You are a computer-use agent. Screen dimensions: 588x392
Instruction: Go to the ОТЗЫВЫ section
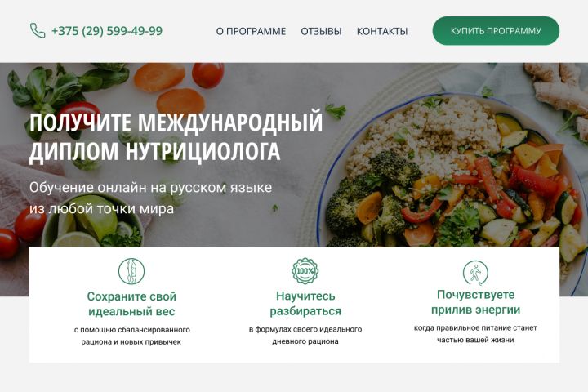[x=321, y=31]
